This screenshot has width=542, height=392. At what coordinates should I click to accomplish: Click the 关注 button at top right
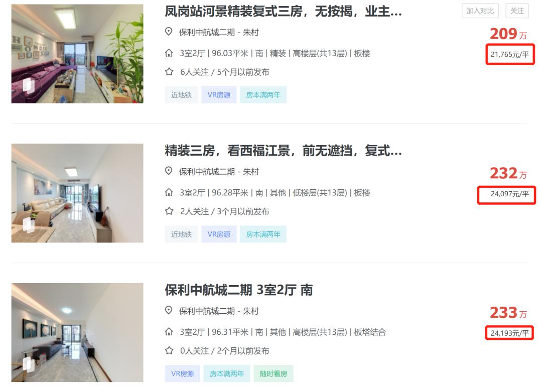(x=517, y=11)
